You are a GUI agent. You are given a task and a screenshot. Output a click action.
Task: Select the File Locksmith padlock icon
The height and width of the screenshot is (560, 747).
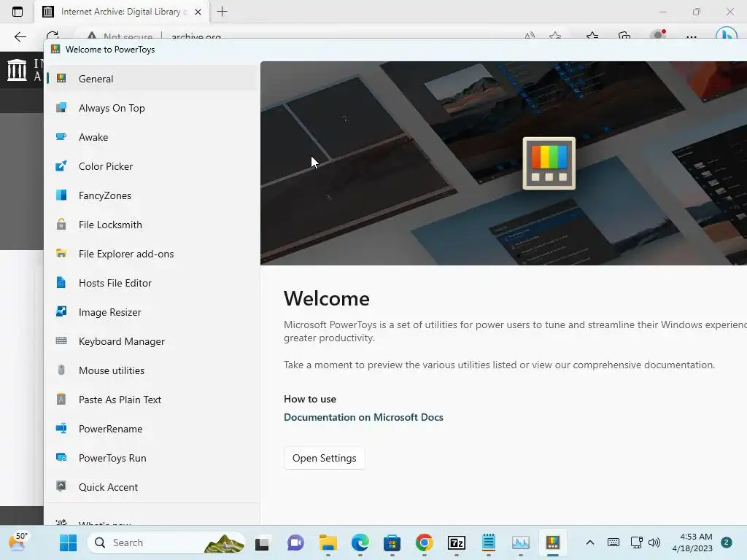tap(61, 225)
